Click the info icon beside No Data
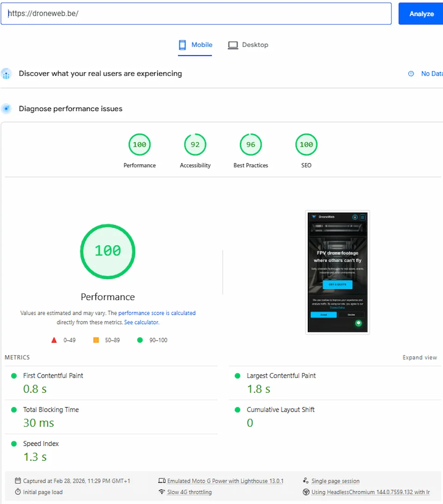The height and width of the screenshot is (504, 443). (x=411, y=73)
